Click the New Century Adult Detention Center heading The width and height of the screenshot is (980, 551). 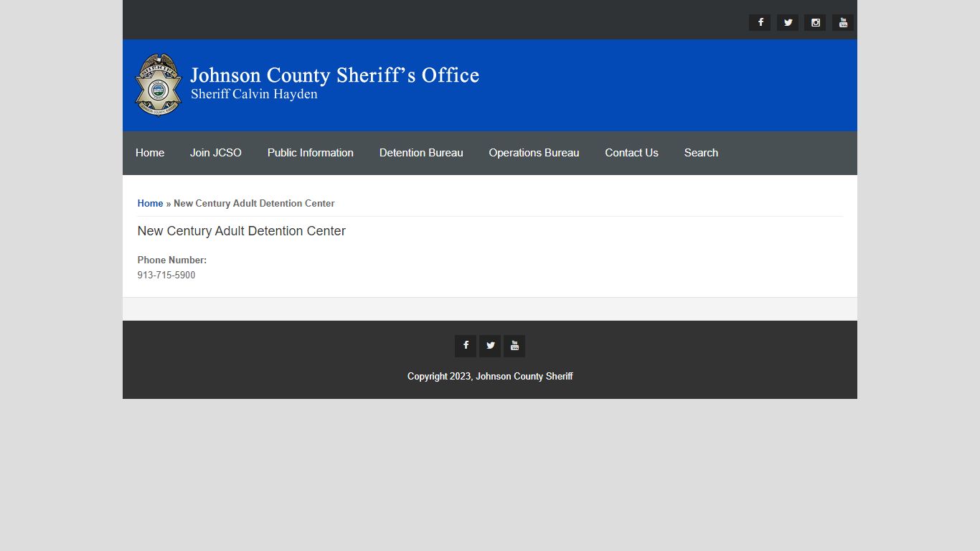[x=242, y=231]
